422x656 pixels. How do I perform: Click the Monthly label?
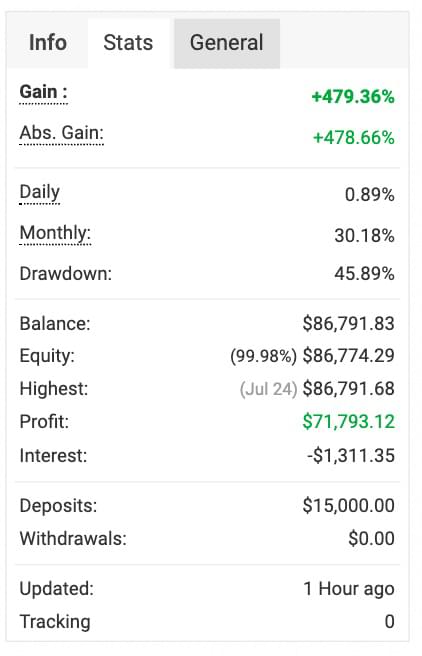click(x=55, y=233)
